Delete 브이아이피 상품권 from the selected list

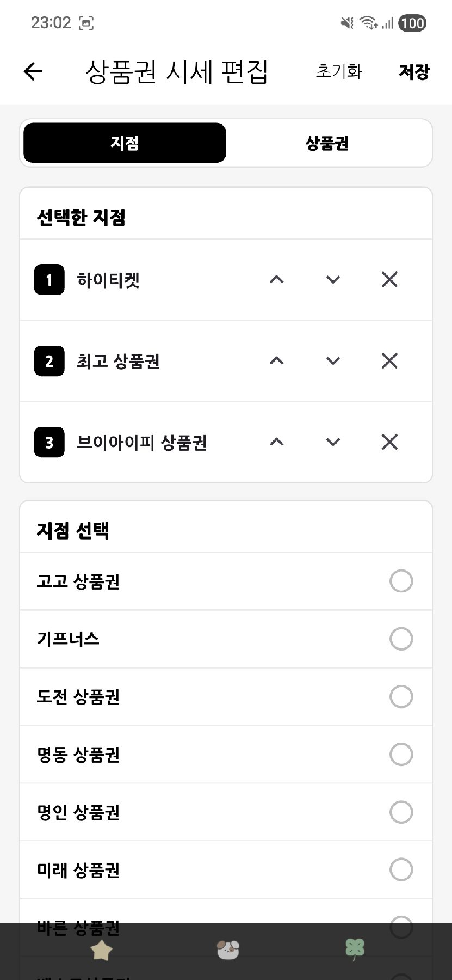(389, 442)
